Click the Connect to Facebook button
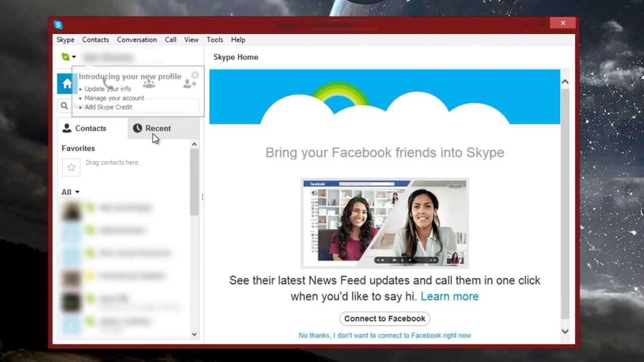This screenshot has width=644, height=362. pos(385,318)
